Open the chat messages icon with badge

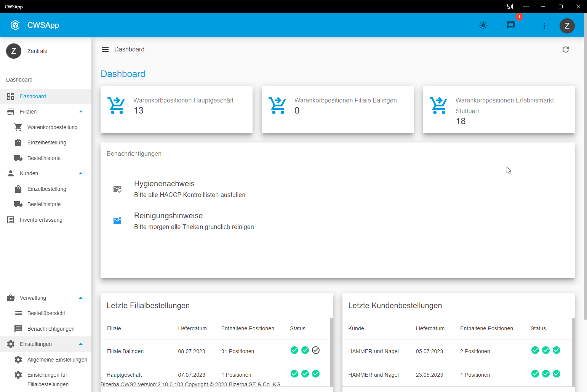click(x=511, y=25)
